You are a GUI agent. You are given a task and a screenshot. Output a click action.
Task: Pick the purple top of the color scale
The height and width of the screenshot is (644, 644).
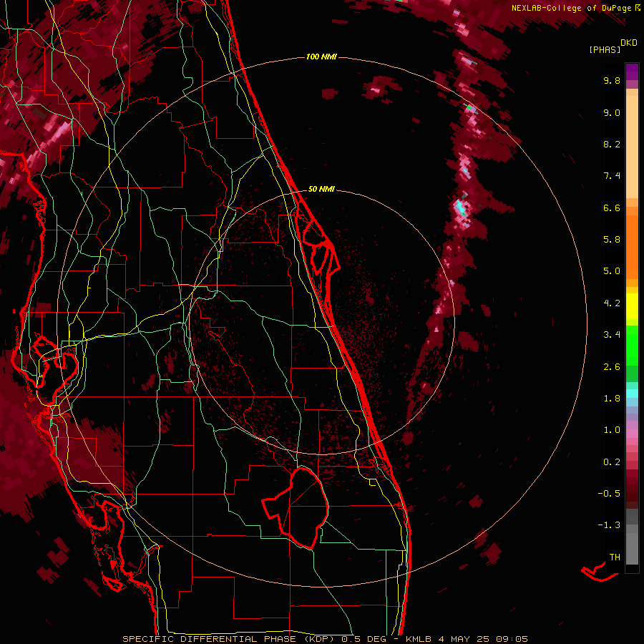click(632, 72)
